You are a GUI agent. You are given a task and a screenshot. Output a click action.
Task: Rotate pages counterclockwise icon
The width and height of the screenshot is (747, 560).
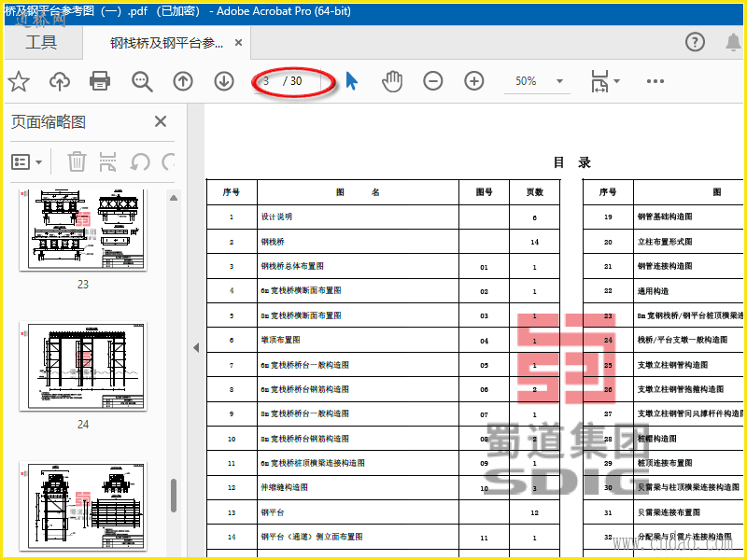(140, 161)
